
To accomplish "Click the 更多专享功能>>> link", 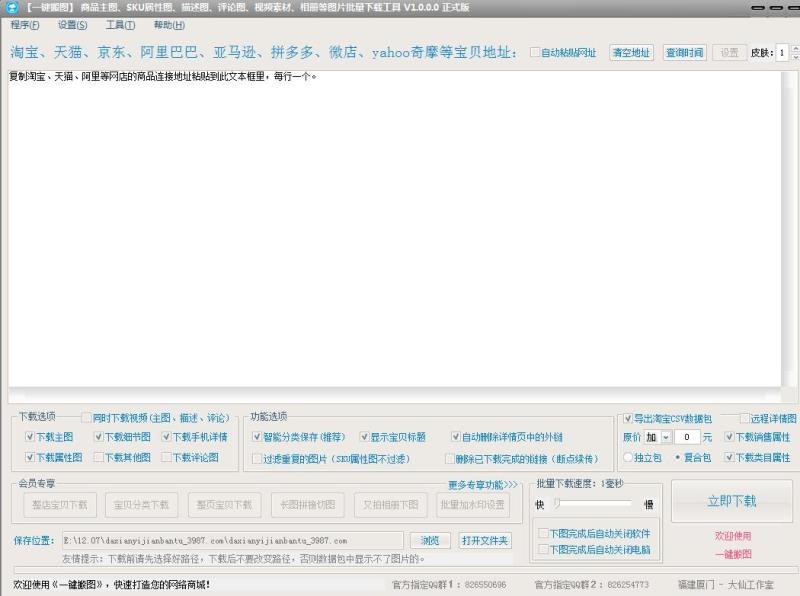I will (x=482, y=485).
